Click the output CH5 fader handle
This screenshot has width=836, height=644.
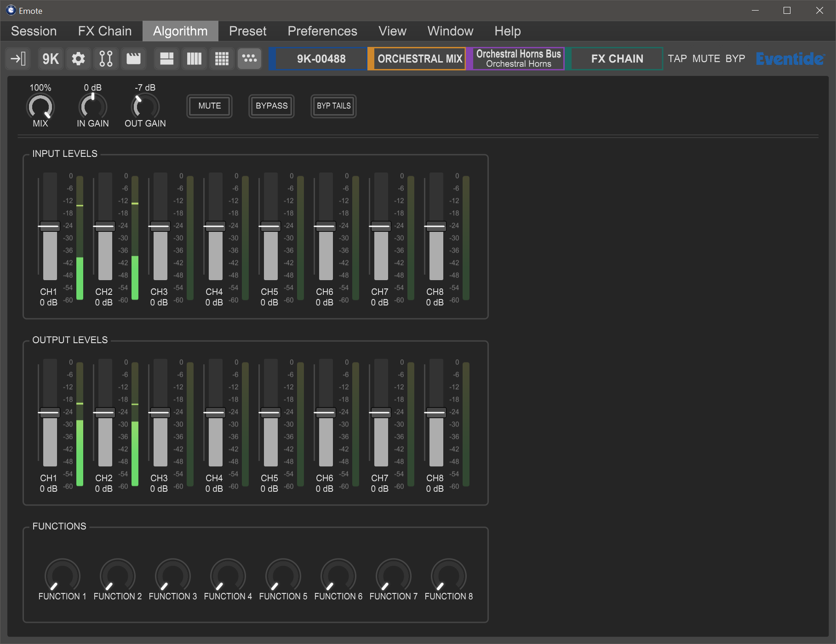[269, 413]
